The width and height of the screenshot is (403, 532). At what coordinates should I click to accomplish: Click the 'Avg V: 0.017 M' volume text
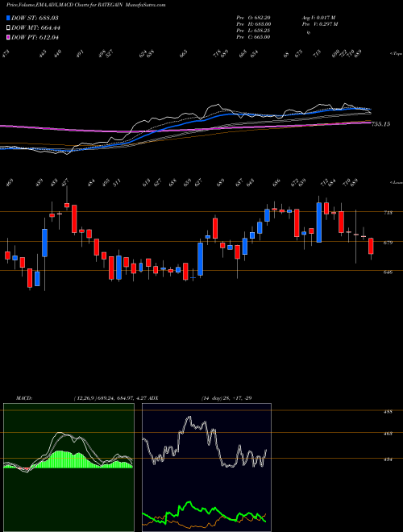pyautogui.click(x=320, y=18)
